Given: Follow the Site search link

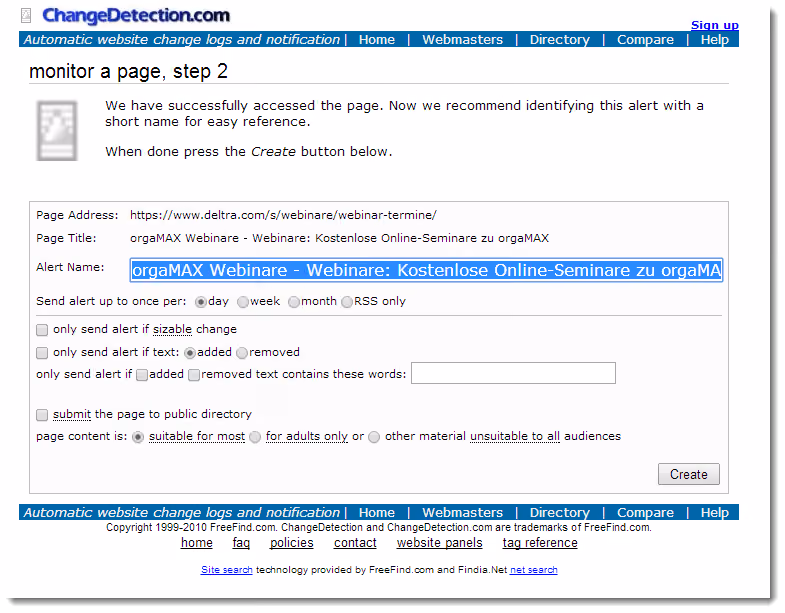Looking at the screenshot, I should (x=226, y=570).
